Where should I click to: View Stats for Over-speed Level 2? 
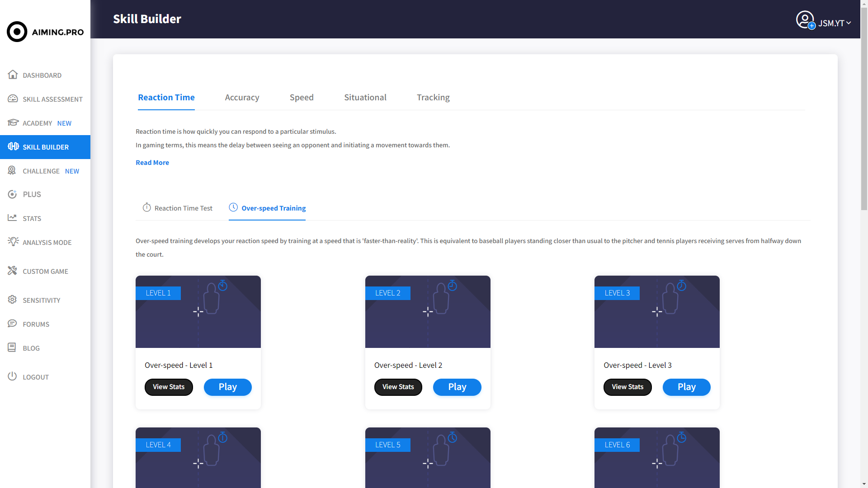click(398, 387)
